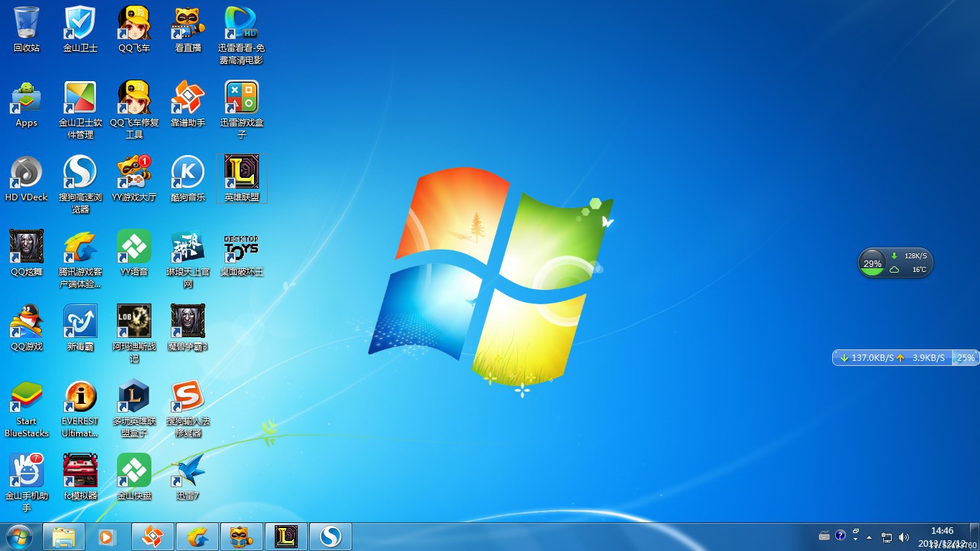Switch to Sogou browser taskbar button
The height and width of the screenshot is (551, 980).
331,537
